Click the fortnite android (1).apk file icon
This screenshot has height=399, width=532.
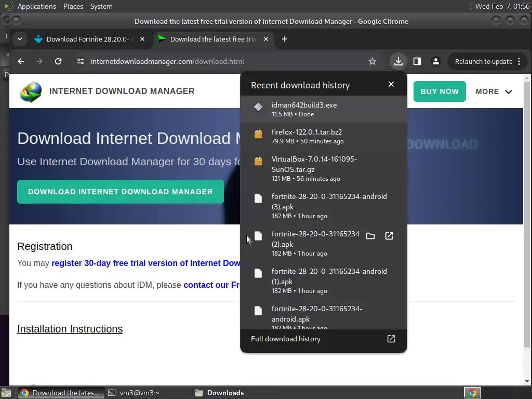pyautogui.click(x=258, y=273)
